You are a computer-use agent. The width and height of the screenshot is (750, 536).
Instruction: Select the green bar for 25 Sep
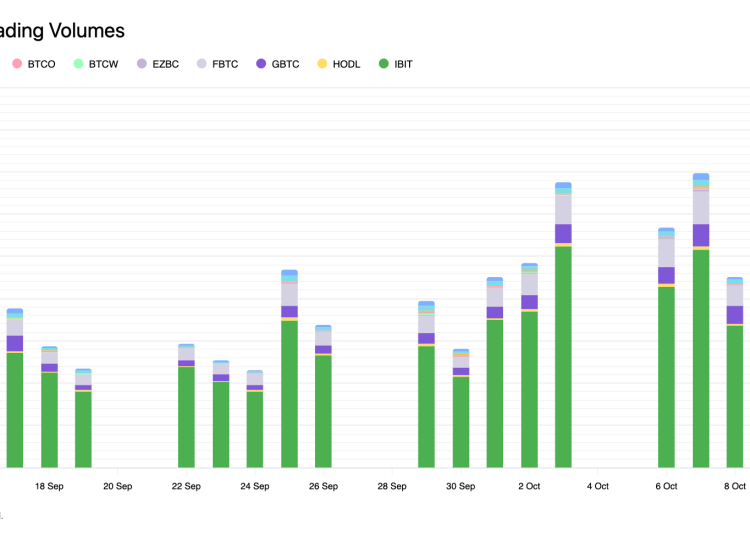289,394
